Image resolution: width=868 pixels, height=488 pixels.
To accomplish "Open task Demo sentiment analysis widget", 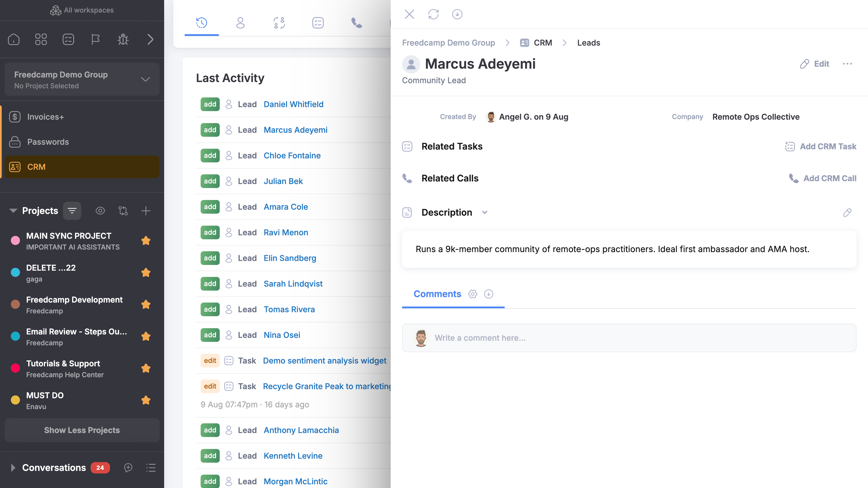I will [325, 360].
